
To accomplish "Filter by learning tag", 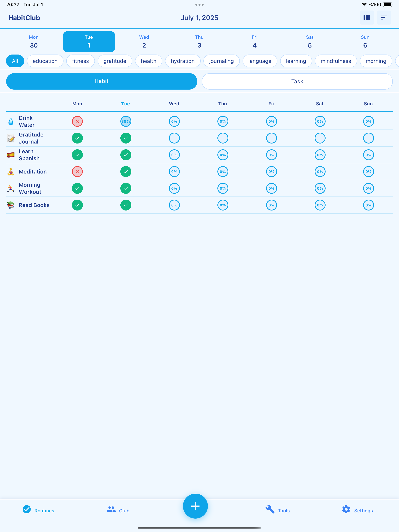I will click(x=296, y=61).
